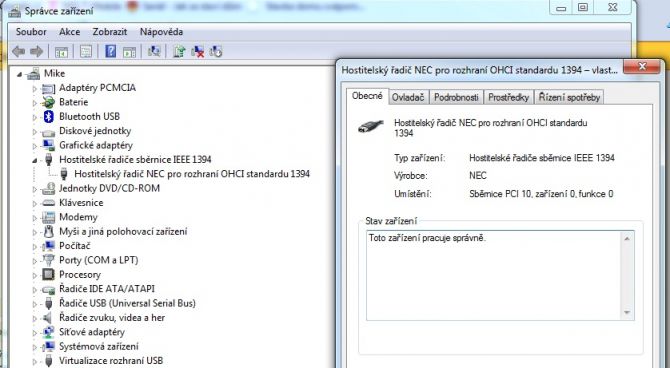The width and height of the screenshot is (670, 368).
Task: Expand Řadiče USB (Universal Serial Bus)
Action: pos(35,304)
